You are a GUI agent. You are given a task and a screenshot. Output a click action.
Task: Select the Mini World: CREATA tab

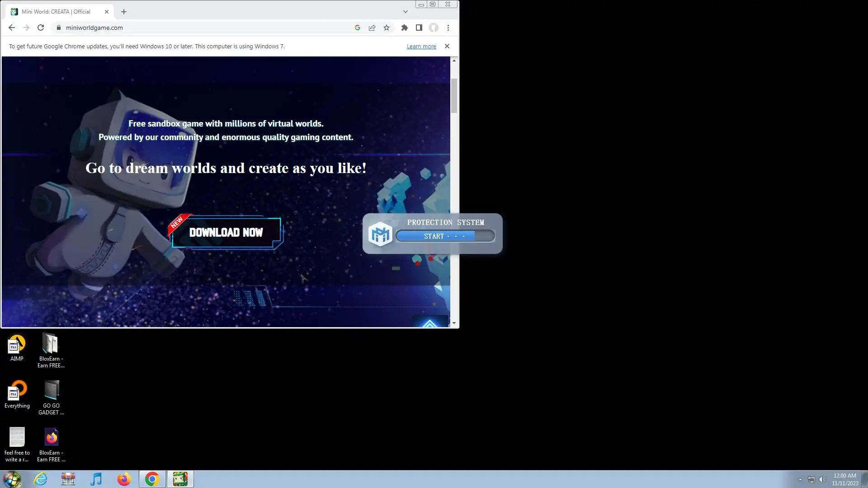pyautogui.click(x=56, y=12)
